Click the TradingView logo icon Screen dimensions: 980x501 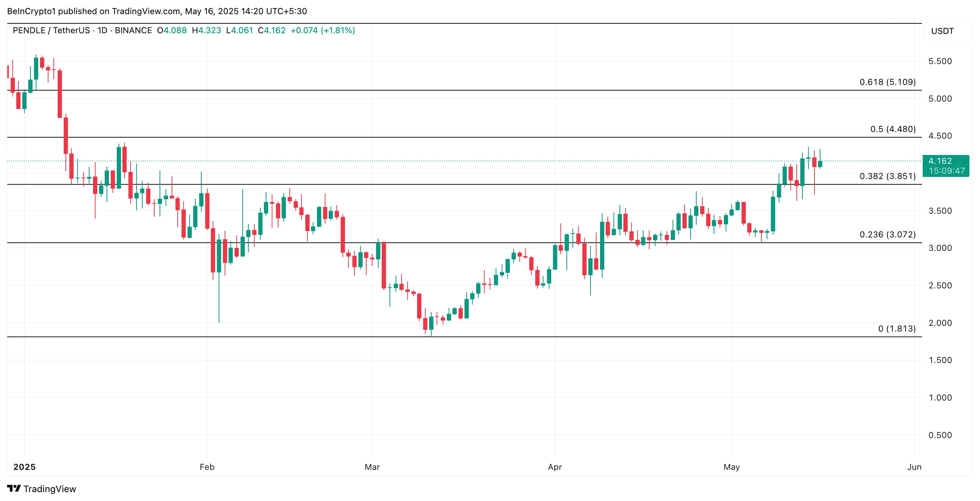click(14, 488)
